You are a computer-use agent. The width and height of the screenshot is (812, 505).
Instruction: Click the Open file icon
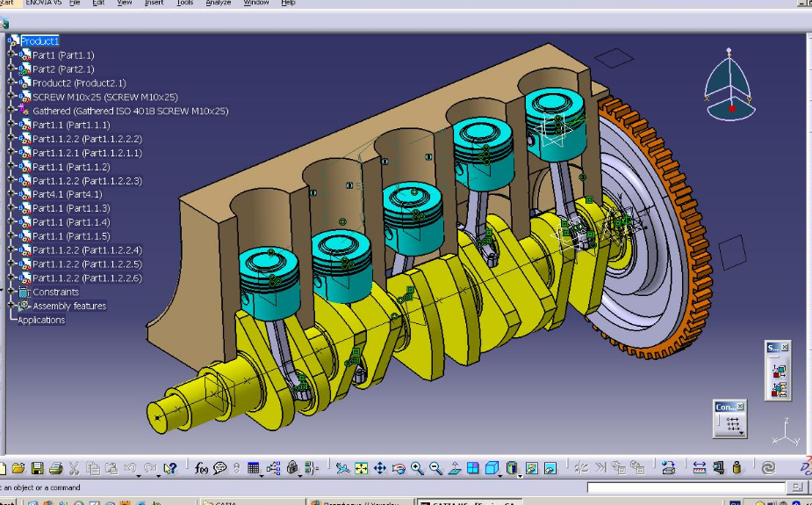tap(20, 469)
